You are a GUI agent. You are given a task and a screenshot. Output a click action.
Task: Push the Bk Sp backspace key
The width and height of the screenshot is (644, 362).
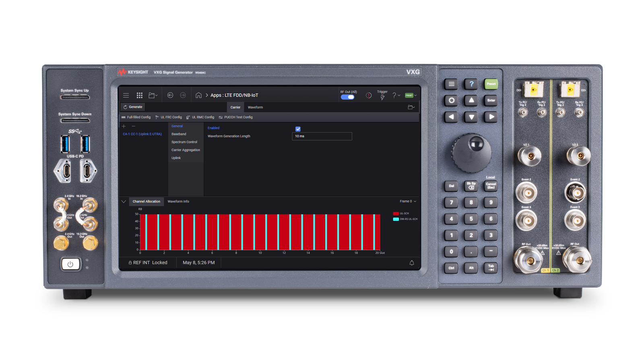click(x=471, y=186)
